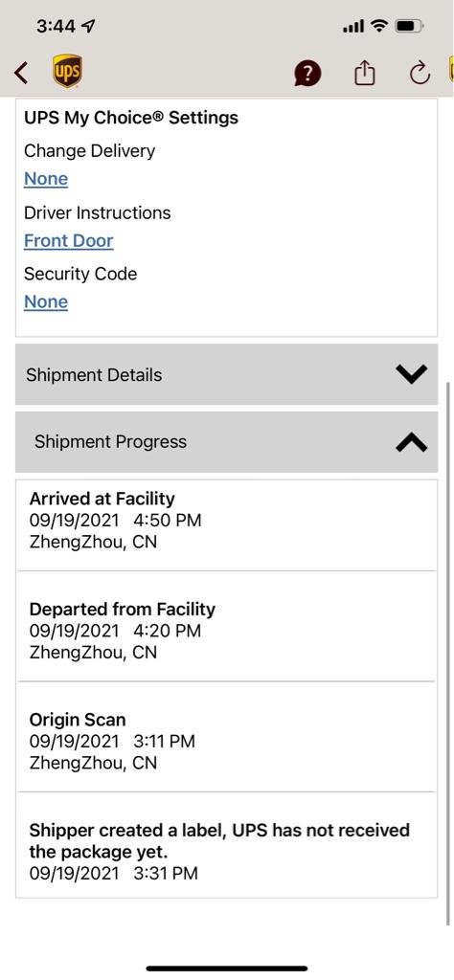Tap the location arrow beside the clock
The width and height of the screenshot is (454, 980).
tap(89, 26)
